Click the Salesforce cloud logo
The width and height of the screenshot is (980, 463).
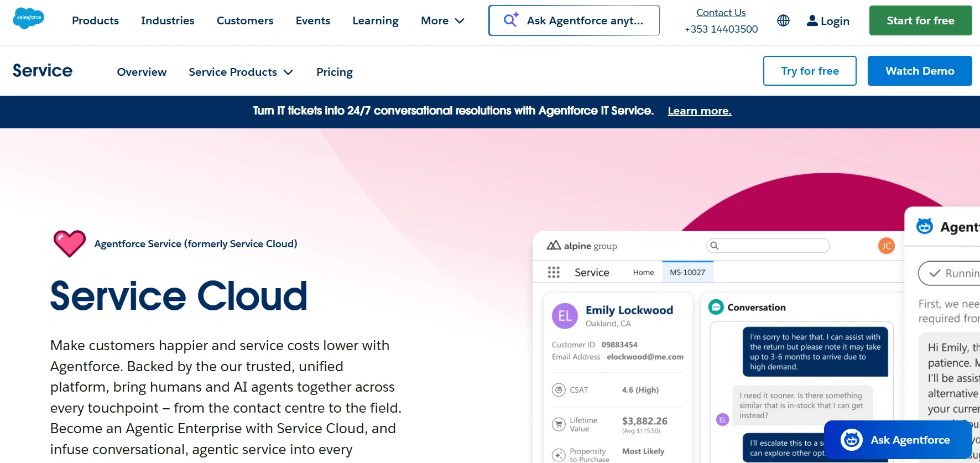[x=28, y=18]
